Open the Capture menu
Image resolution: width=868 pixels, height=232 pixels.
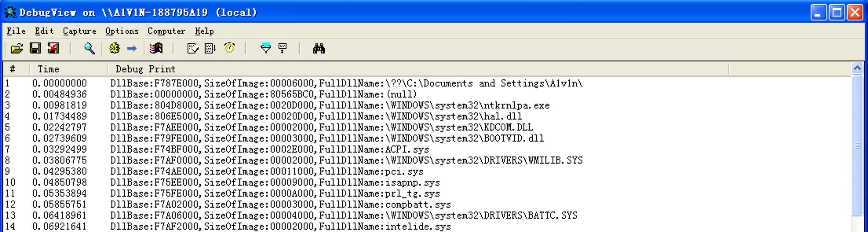[x=79, y=31]
